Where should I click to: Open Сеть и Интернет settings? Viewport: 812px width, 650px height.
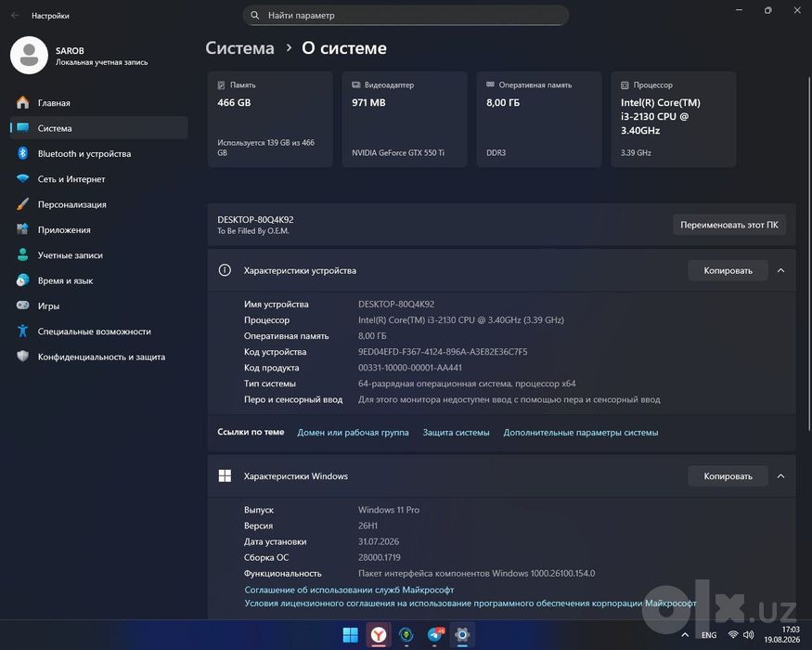pyautogui.click(x=98, y=179)
